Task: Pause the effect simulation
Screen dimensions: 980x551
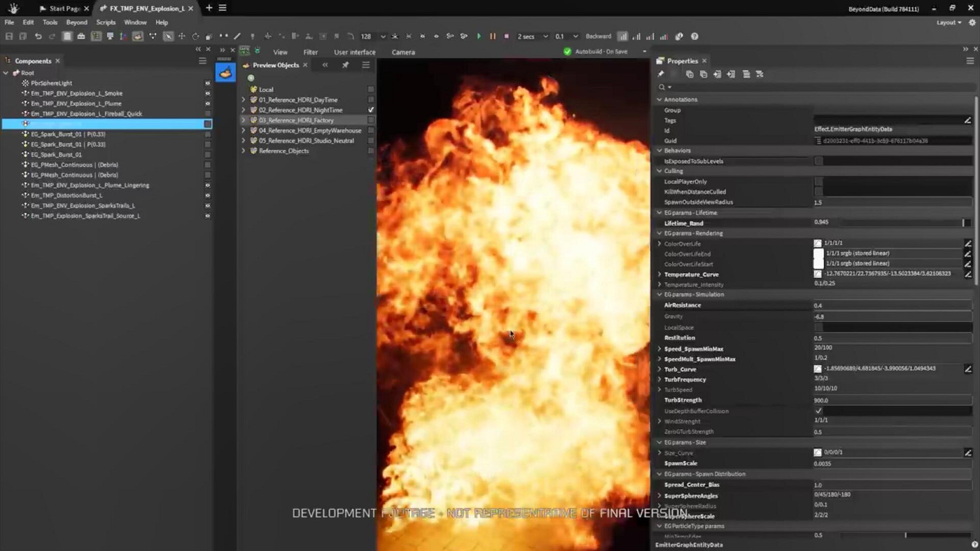Action: [x=493, y=37]
